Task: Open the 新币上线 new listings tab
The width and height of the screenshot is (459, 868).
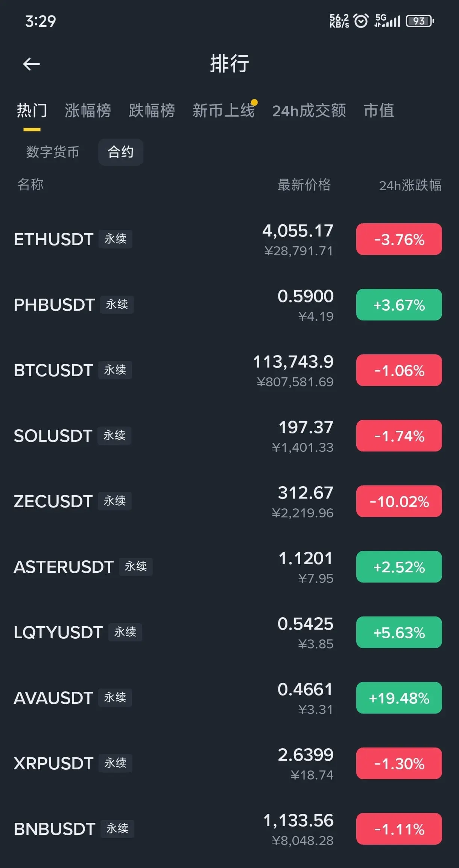Action: 223,111
